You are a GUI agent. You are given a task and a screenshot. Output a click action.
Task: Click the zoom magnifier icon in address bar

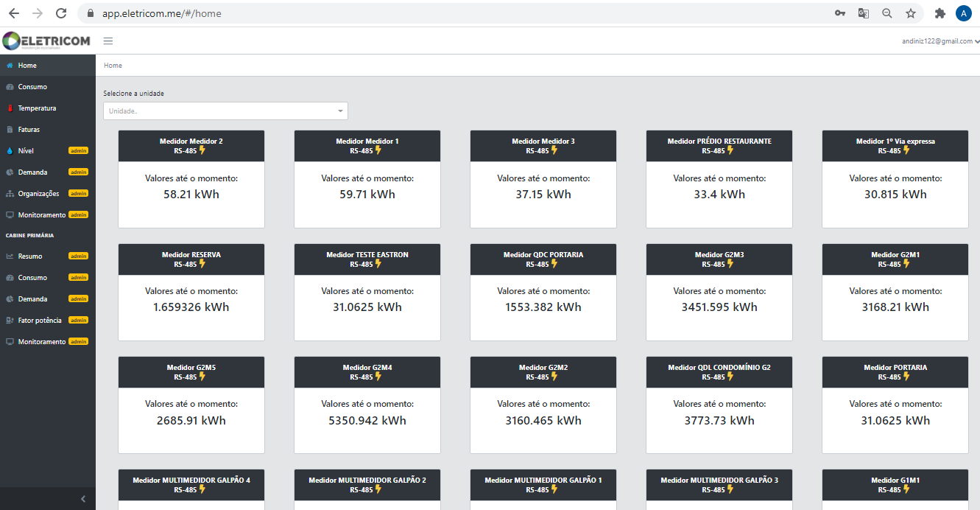point(887,13)
